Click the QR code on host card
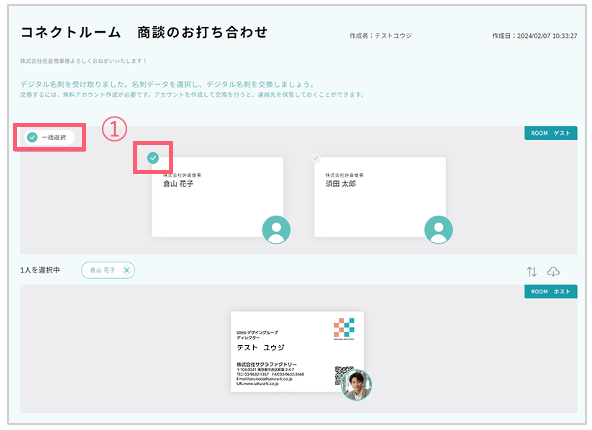 [x=343, y=375]
